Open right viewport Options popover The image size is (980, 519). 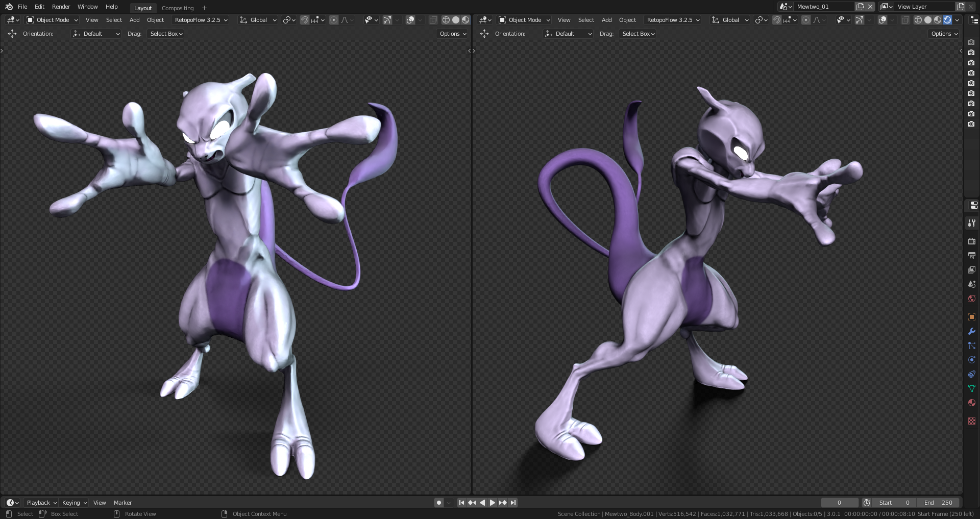click(944, 34)
